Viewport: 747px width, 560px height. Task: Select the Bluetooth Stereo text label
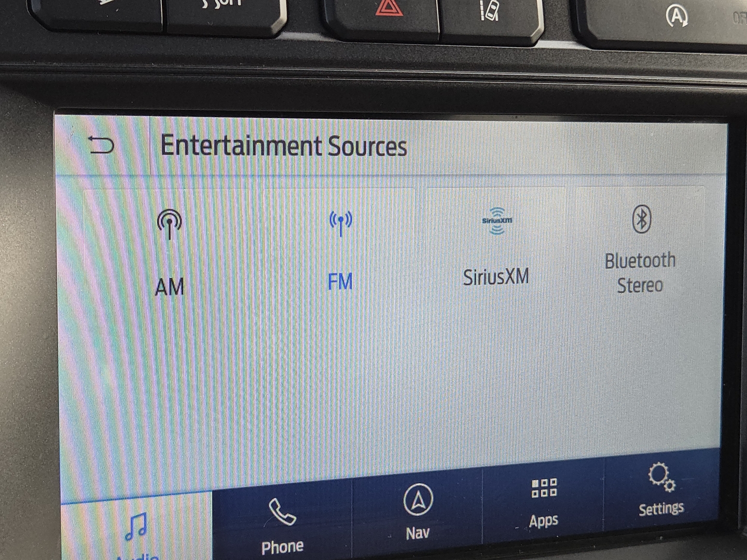tap(640, 273)
